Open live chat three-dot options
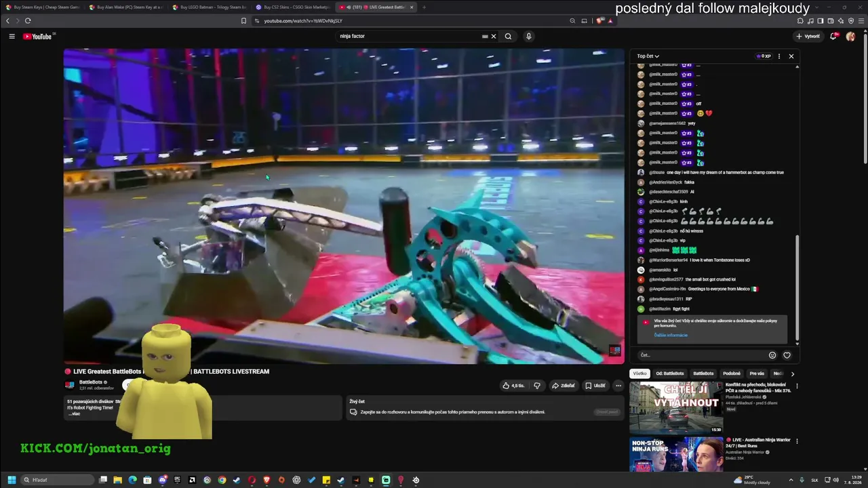 [x=779, y=56]
